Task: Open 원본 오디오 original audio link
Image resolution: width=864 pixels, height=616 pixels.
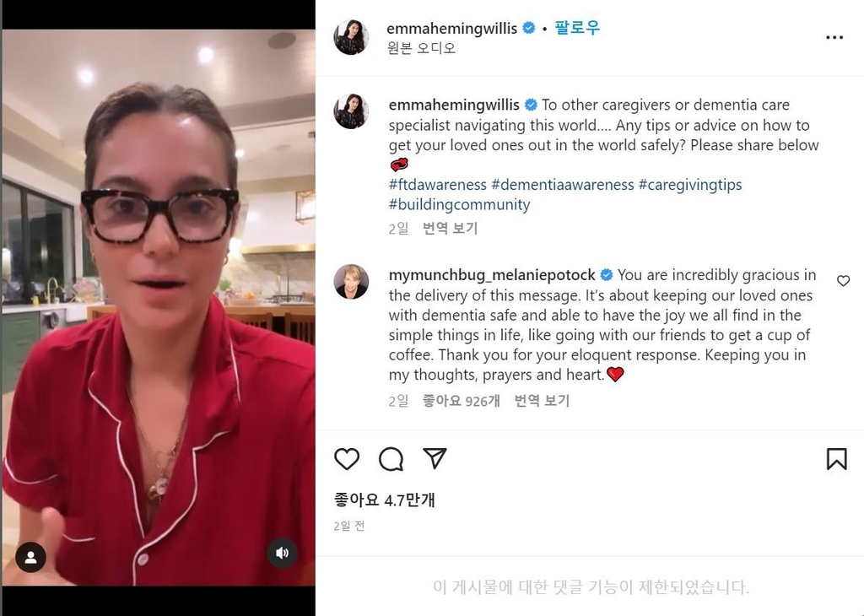Action: pyautogui.click(x=422, y=48)
